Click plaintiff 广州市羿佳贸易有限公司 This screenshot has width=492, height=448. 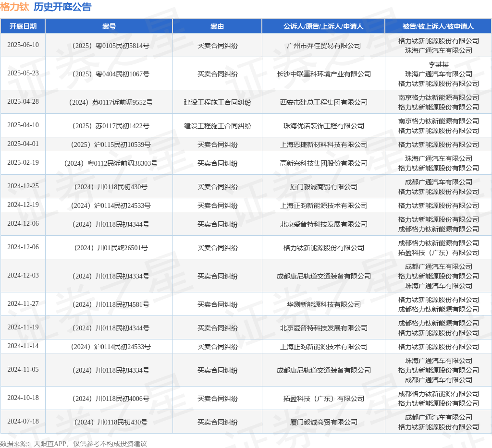coord(323,46)
